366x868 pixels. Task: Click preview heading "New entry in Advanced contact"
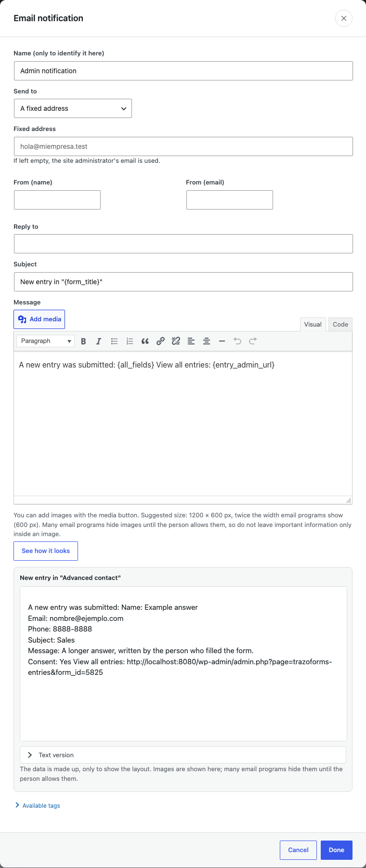[70, 578]
